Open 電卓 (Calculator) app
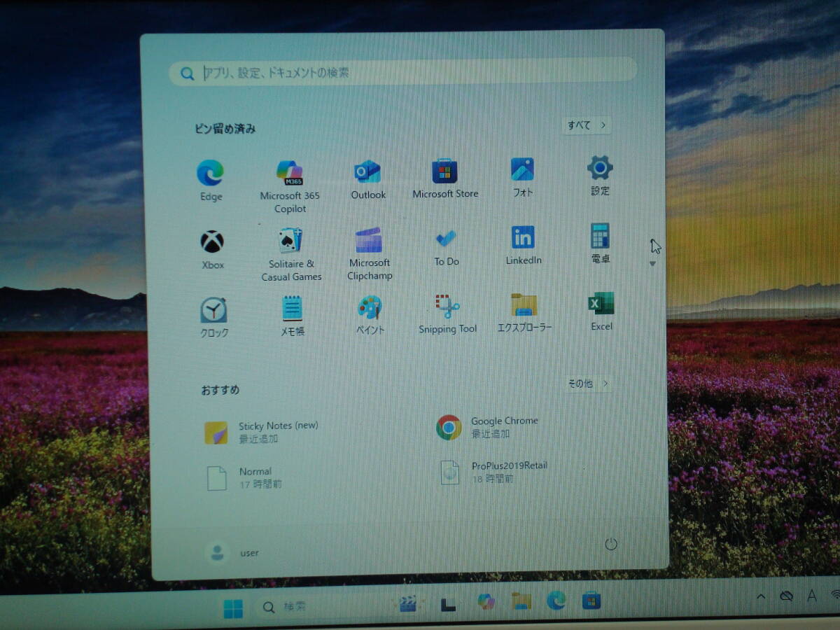The image size is (840, 630). pos(601,244)
